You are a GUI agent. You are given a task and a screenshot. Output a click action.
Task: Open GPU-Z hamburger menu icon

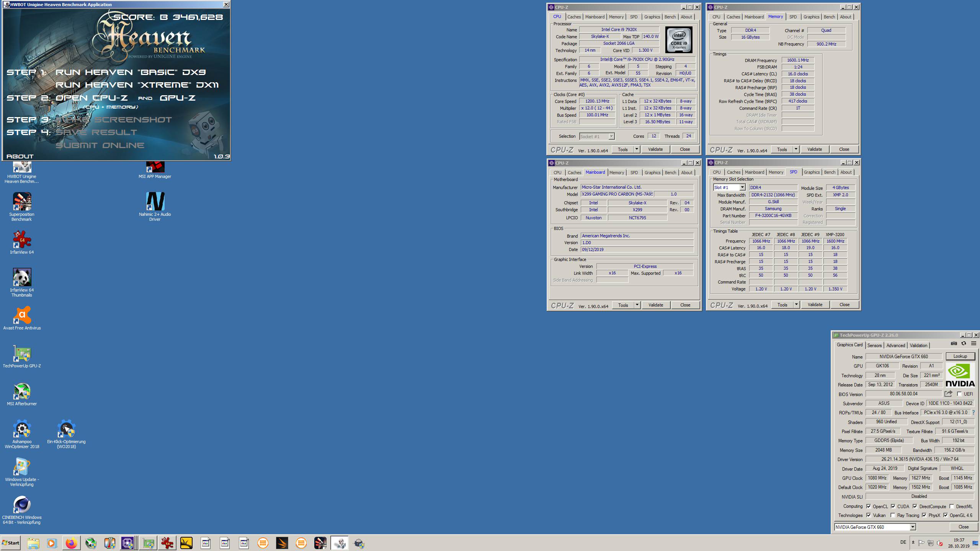(x=973, y=344)
